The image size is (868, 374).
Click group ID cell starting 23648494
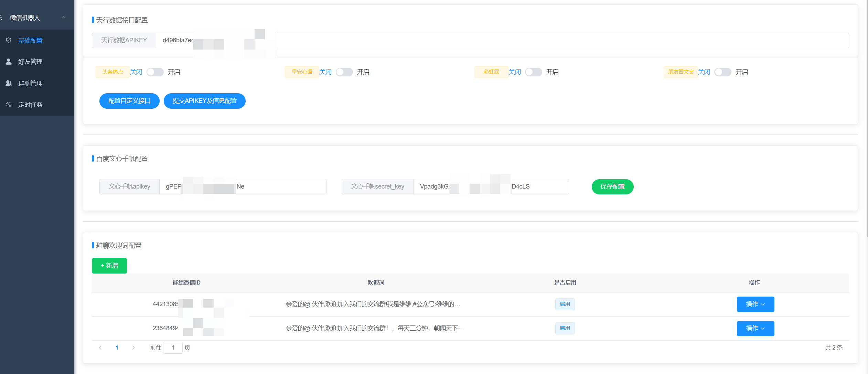pos(186,328)
